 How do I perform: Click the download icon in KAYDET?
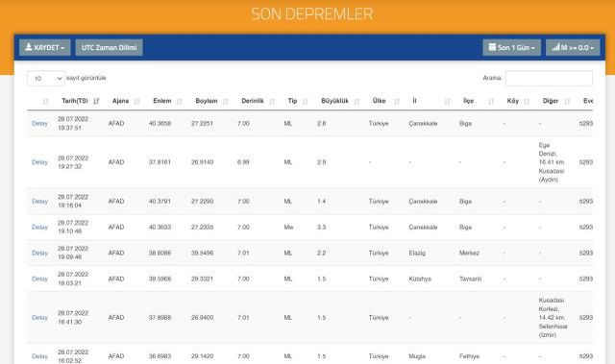(x=29, y=47)
